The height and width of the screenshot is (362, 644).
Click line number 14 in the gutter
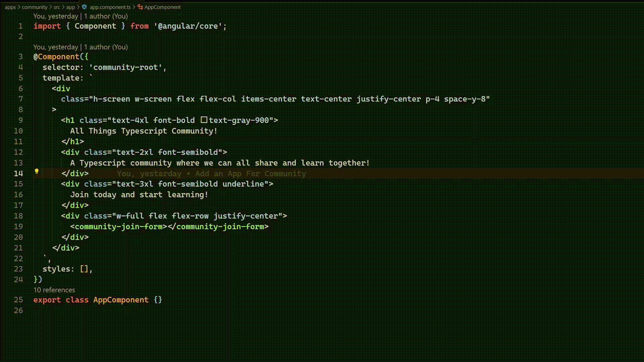pyautogui.click(x=18, y=174)
